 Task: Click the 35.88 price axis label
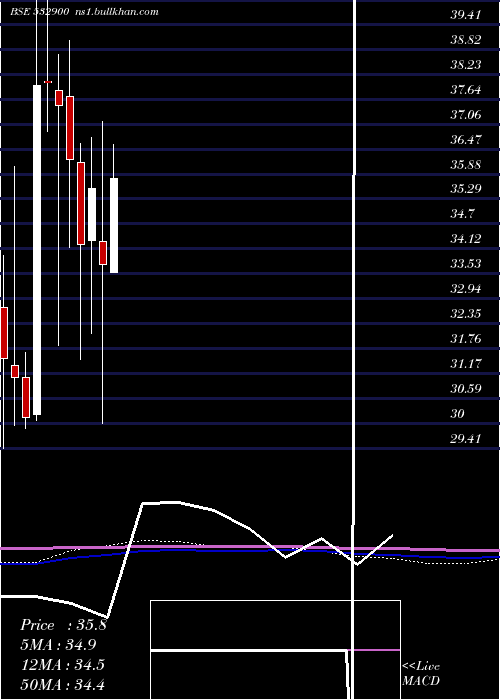pyautogui.click(x=465, y=165)
